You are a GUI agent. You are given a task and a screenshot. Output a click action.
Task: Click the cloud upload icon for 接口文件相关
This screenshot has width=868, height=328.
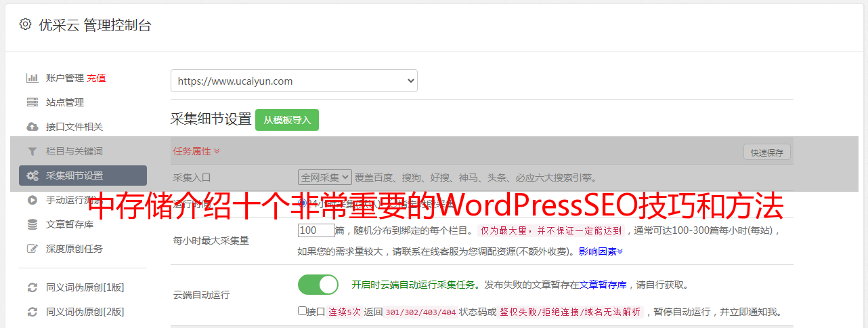[32, 127]
